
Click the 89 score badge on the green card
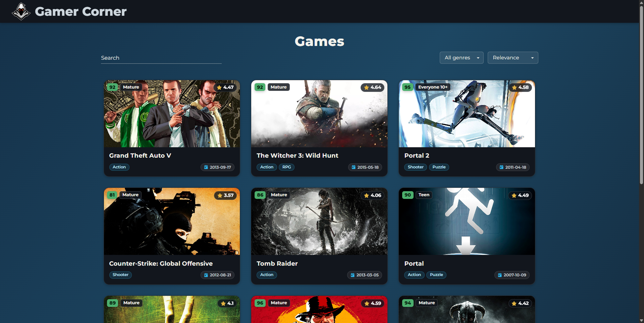click(112, 303)
